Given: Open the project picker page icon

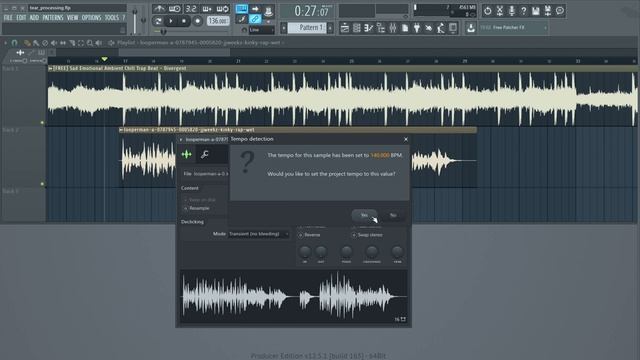Looking at the screenshot, I should coord(405,28).
